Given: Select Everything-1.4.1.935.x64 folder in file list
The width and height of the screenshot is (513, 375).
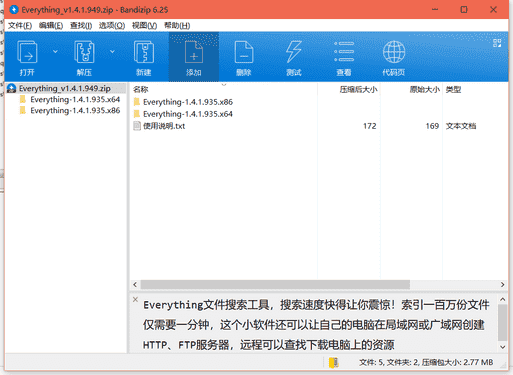Looking at the screenshot, I should point(188,114).
